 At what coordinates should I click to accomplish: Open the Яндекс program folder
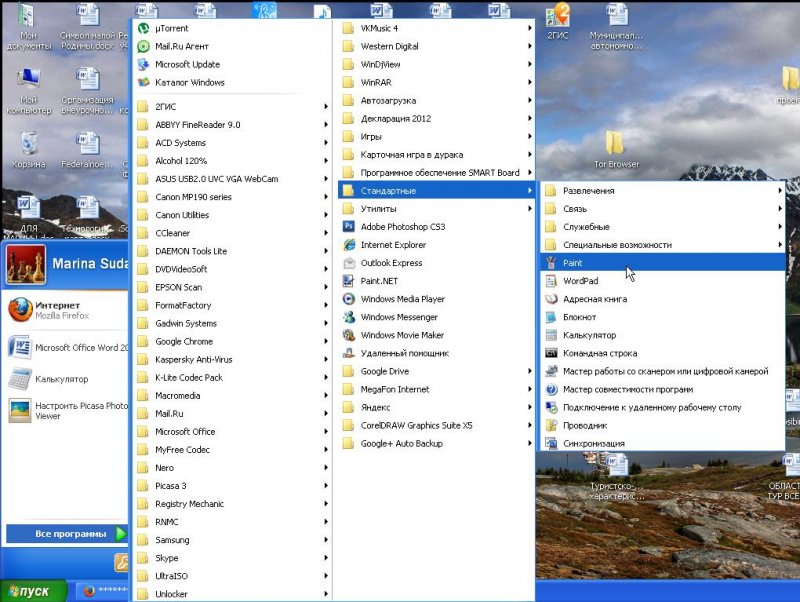tap(436, 407)
